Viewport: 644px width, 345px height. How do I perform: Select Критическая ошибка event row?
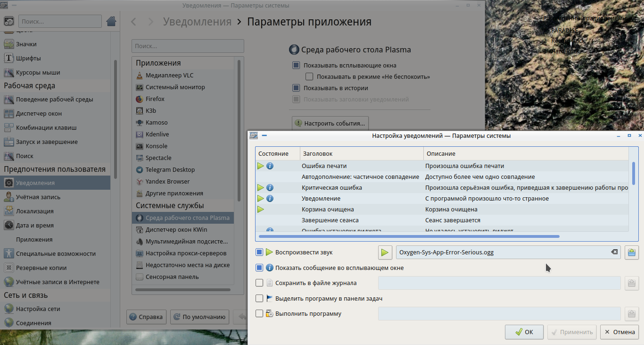pyautogui.click(x=331, y=188)
